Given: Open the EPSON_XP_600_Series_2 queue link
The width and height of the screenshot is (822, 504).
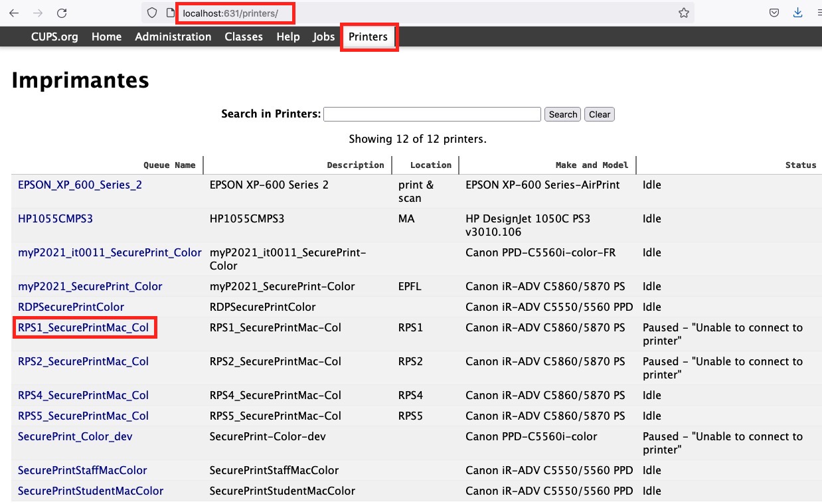Looking at the screenshot, I should (x=80, y=185).
